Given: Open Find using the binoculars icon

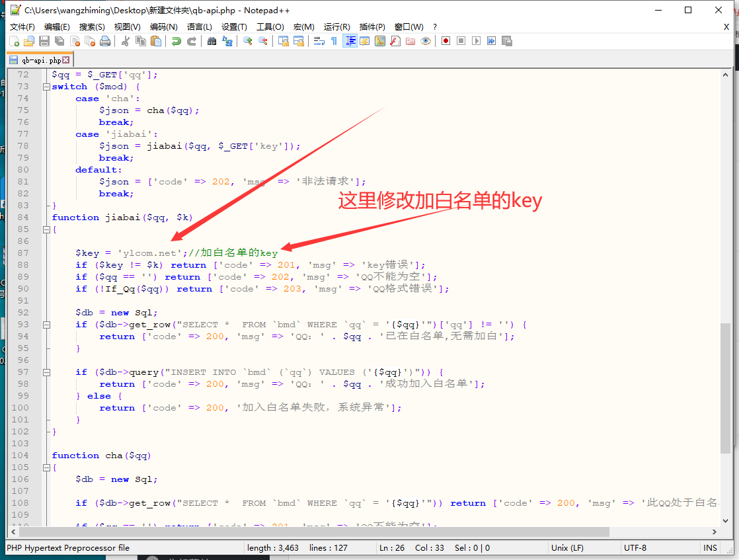Looking at the screenshot, I should tap(212, 42).
